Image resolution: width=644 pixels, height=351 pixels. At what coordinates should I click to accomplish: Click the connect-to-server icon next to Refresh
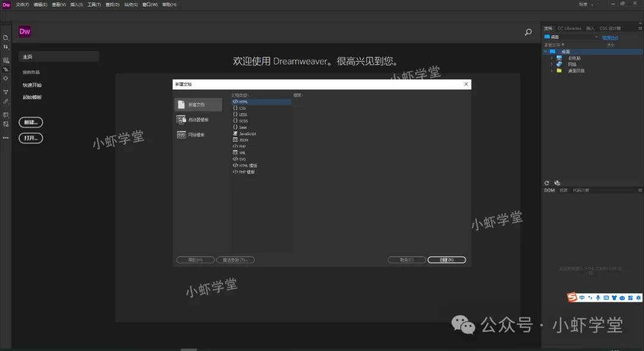coord(557,183)
